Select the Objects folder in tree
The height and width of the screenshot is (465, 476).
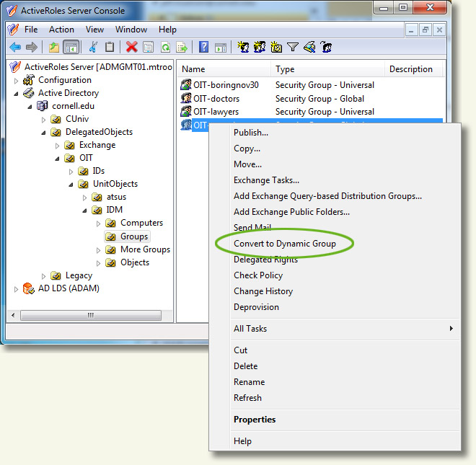pos(135,262)
